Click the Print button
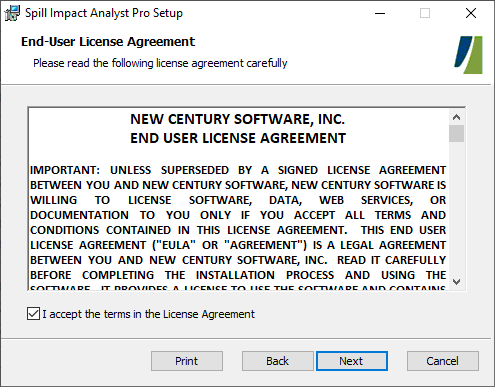The height and width of the screenshot is (387, 495). [187, 361]
